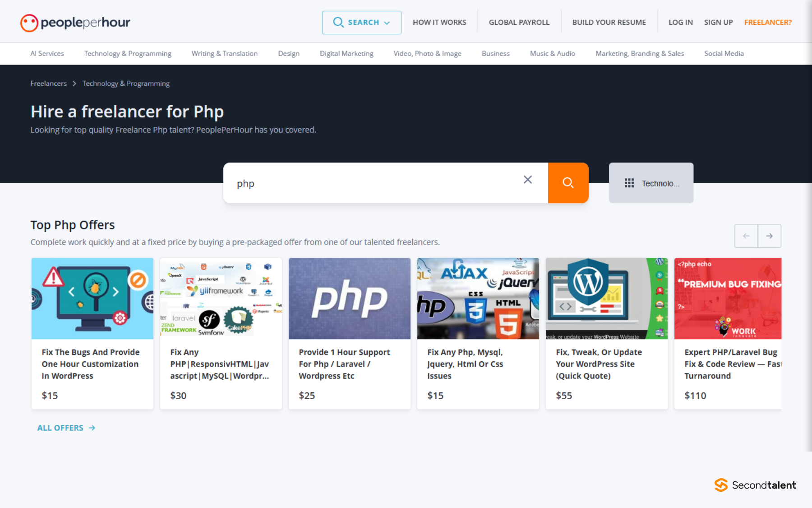The width and height of the screenshot is (812, 508).
Task: Open the Design category
Action: point(289,53)
